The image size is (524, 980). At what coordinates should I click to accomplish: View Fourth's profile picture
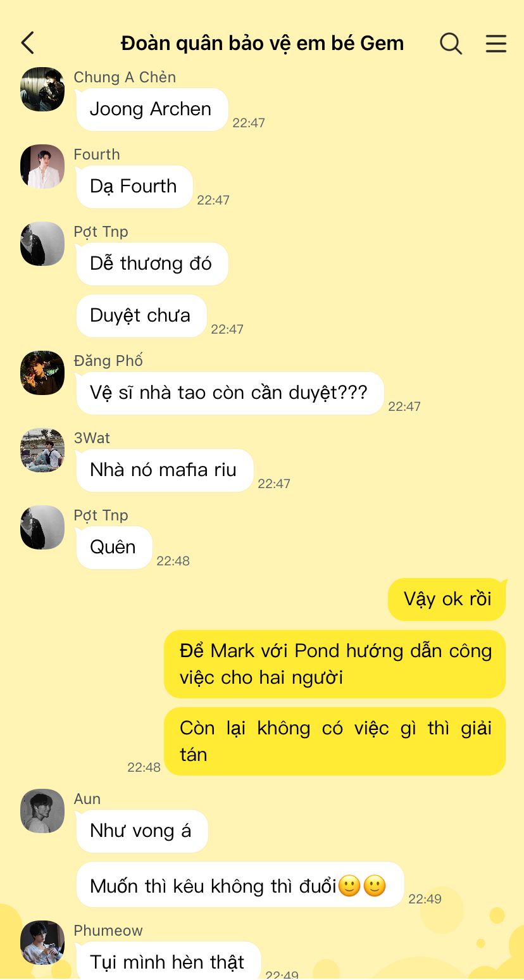(42, 166)
